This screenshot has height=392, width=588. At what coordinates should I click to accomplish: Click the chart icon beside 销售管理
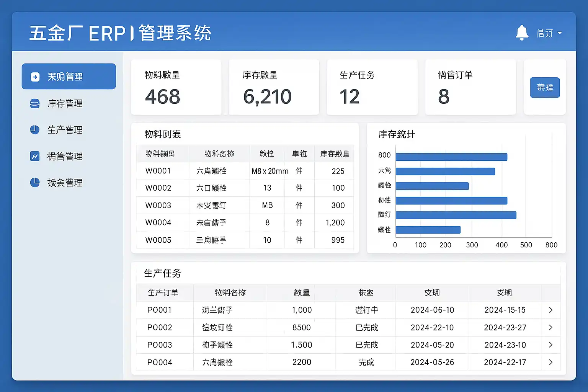(35, 156)
